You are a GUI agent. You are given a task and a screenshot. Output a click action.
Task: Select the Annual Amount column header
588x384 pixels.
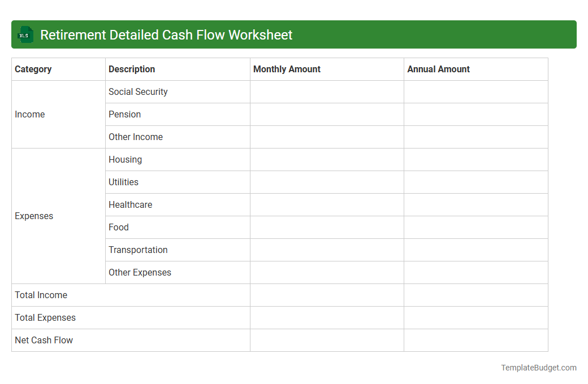tap(438, 69)
